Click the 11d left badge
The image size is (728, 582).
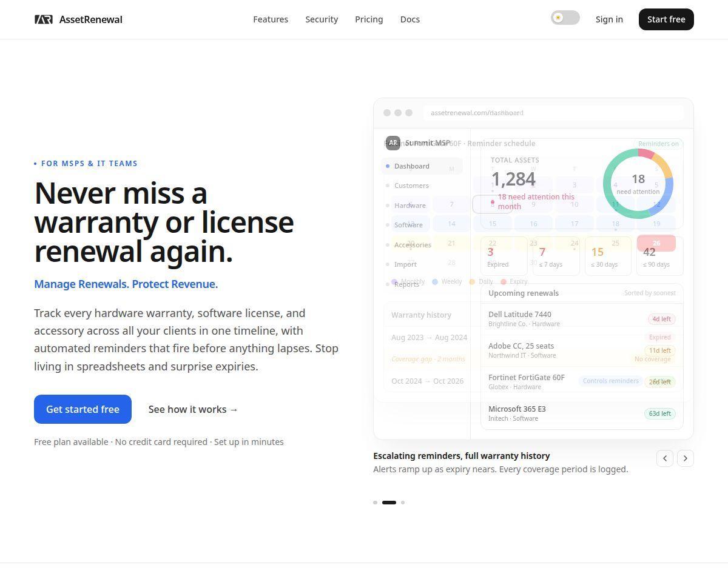click(660, 350)
